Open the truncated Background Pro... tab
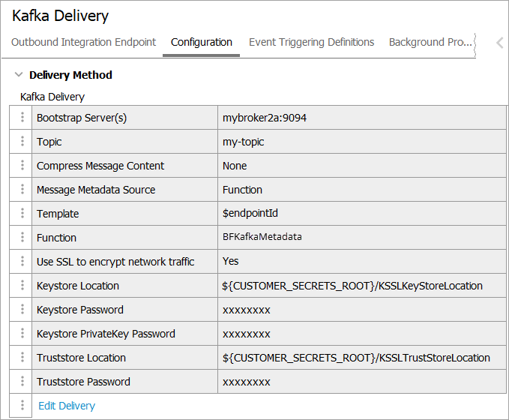509x420 pixels. tap(430, 42)
